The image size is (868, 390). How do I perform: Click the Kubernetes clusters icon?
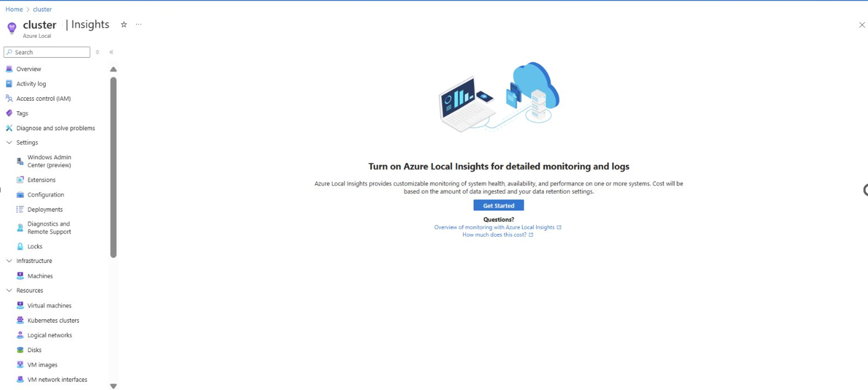point(20,320)
